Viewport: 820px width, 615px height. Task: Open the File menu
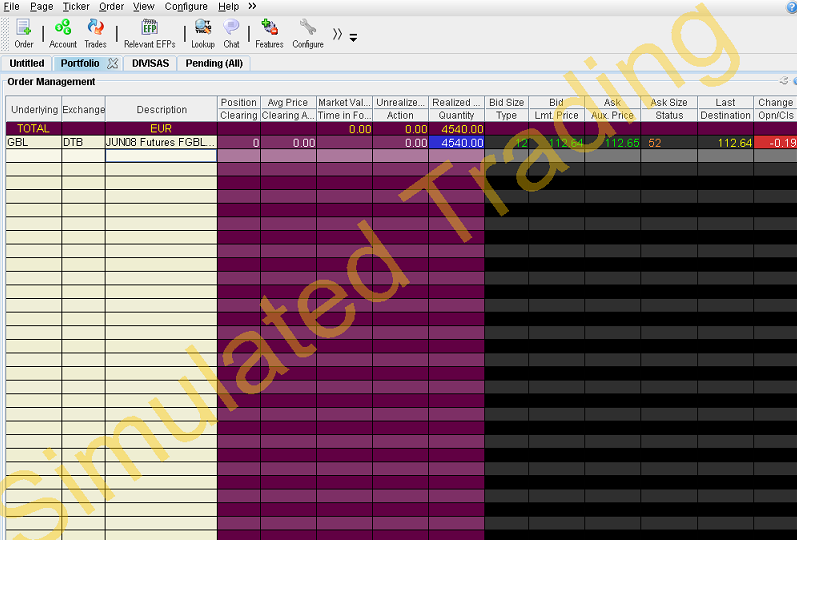coord(11,7)
